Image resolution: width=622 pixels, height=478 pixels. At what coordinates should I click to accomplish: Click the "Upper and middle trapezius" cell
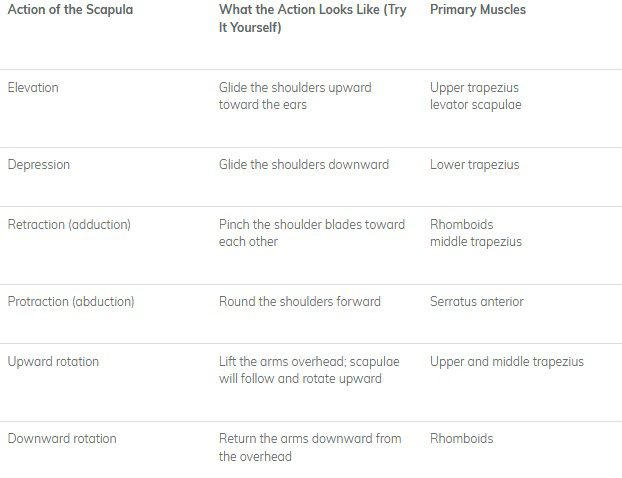[x=506, y=362]
